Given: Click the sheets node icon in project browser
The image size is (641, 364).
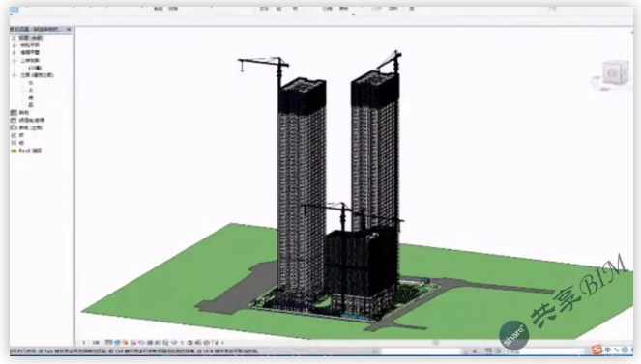Looking at the screenshot, I should point(14,127).
